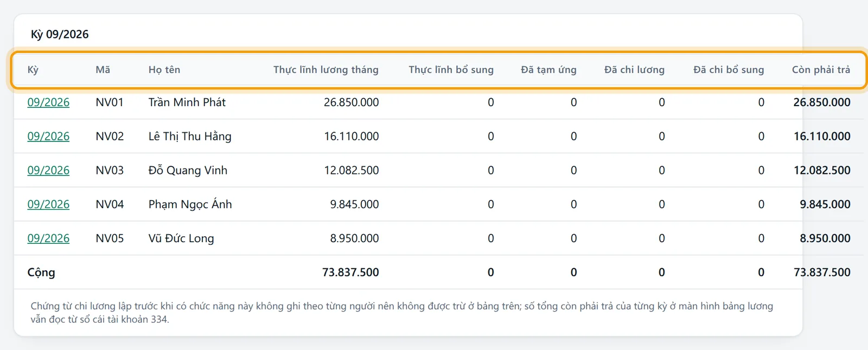Select the name Vũ Đức Long
This screenshot has width=868, height=350.
[x=181, y=238]
